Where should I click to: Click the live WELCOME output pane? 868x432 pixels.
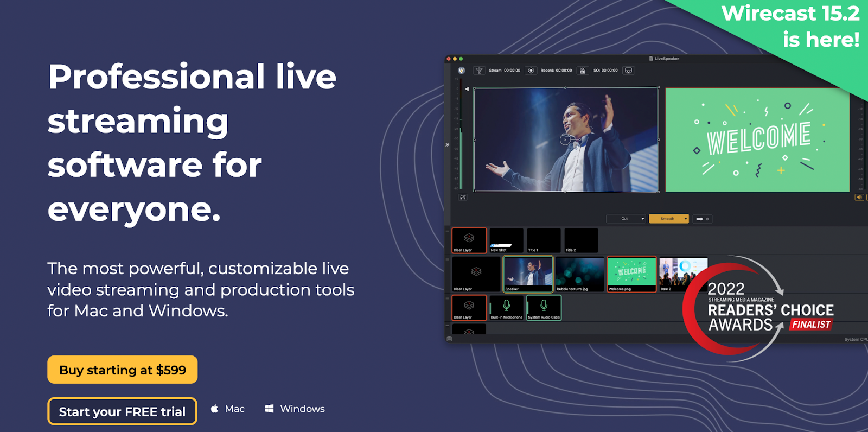(757, 140)
